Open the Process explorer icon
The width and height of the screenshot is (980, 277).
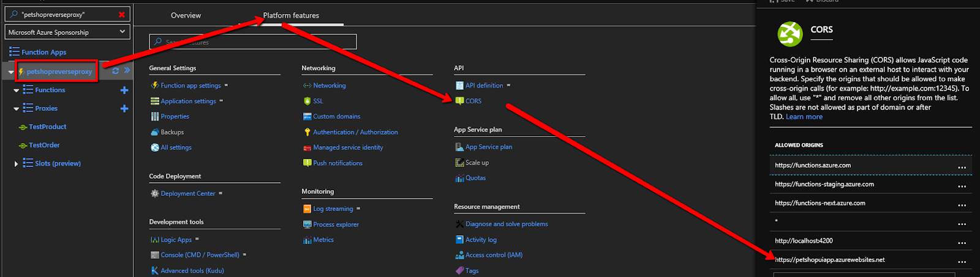click(307, 224)
